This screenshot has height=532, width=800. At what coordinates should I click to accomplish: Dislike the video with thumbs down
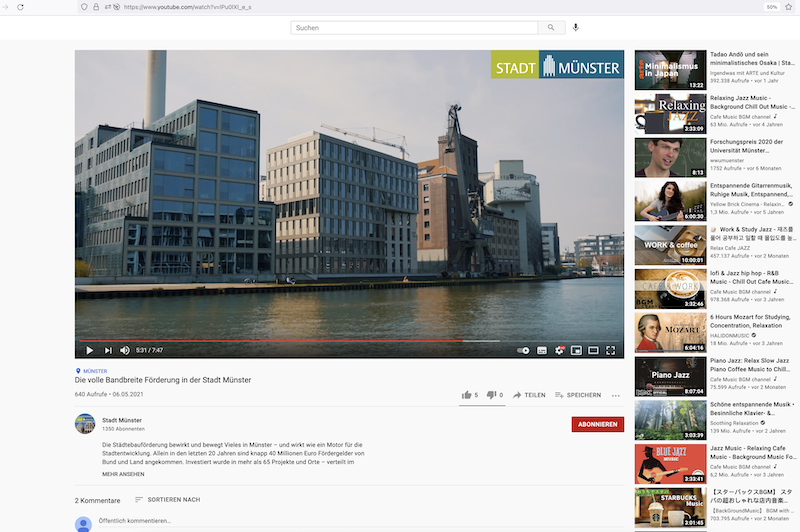click(x=495, y=395)
